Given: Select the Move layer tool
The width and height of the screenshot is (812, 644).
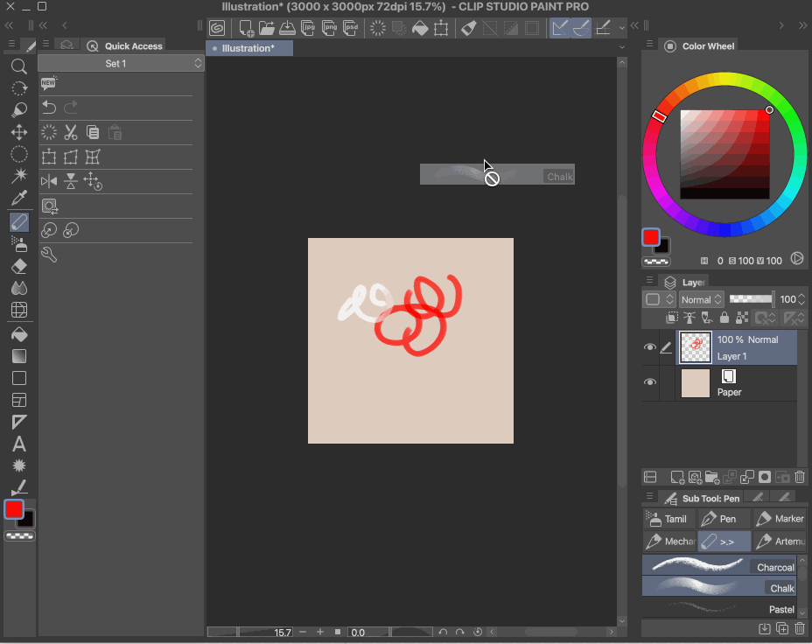Looking at the screenshot, I should click(19, 132).
